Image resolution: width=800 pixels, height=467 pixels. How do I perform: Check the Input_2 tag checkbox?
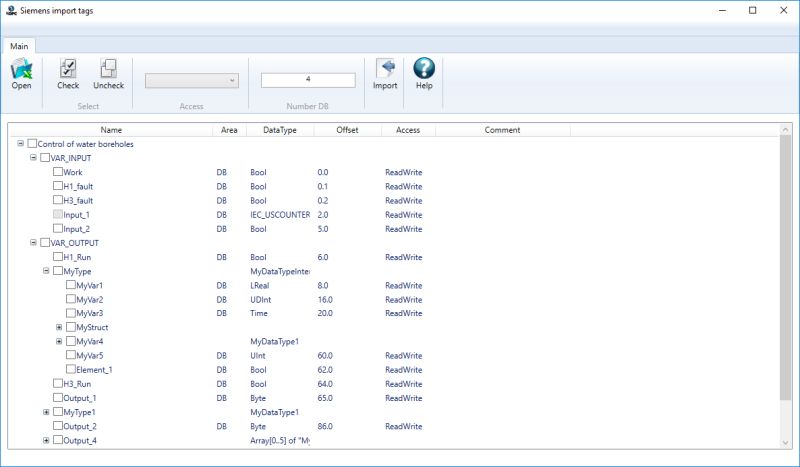(58, 229)
